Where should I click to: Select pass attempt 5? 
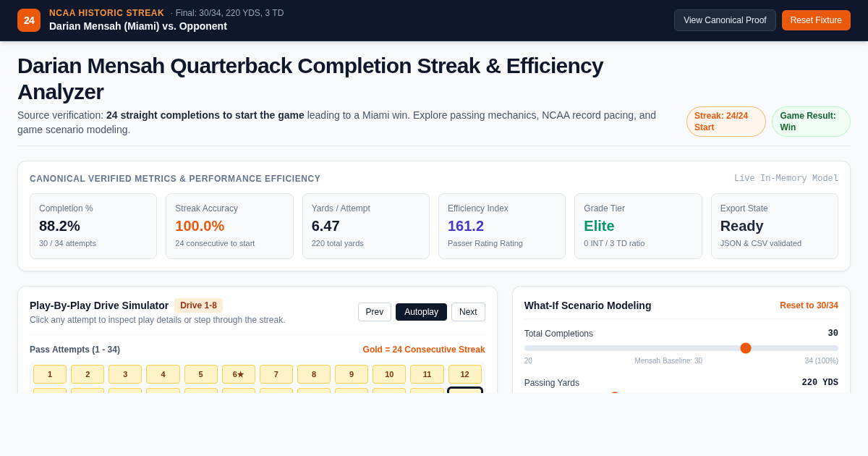tap(201, 374)
